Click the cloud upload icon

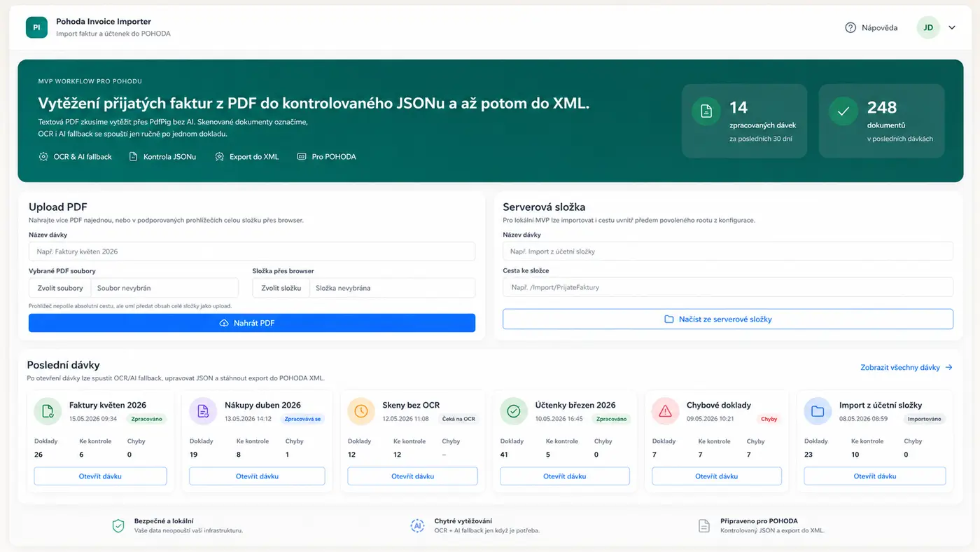coord(224,323)
